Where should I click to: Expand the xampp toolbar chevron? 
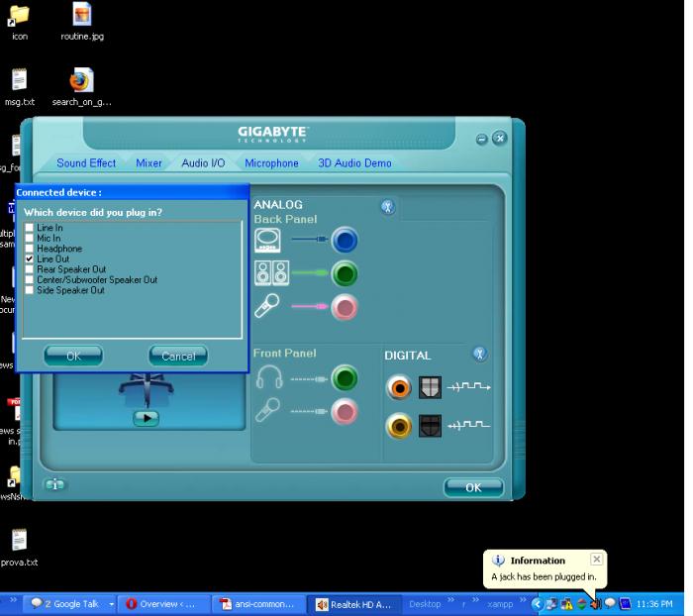(x=523, y=600)
